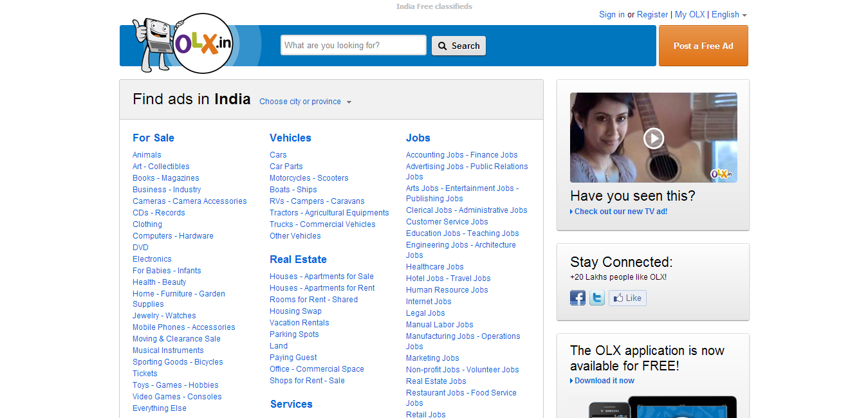The width and height of the screenshot is (868, 418).
Task: Open Hotel Jobs - Travel Jobs
Action: pos(448,278)
